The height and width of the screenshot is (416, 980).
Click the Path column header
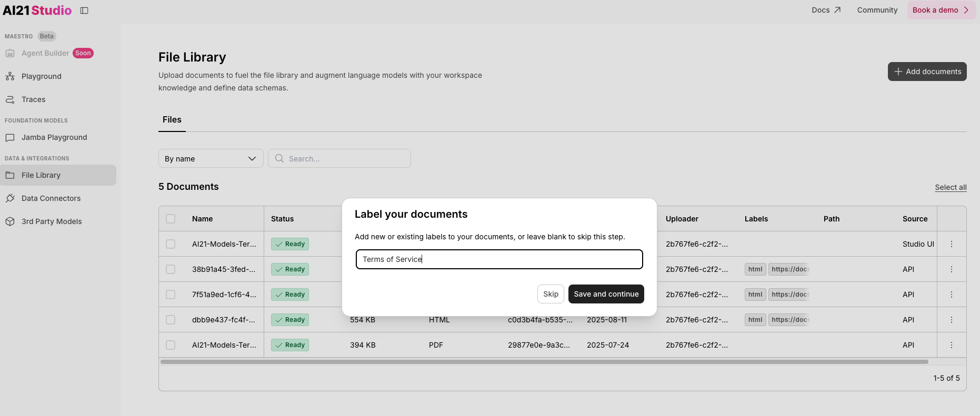pos(832,219)
